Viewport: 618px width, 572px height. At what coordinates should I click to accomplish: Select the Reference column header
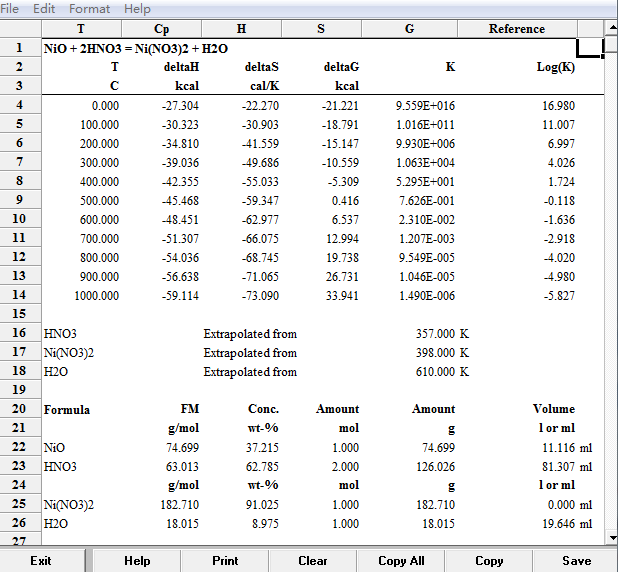(x=517, y=29)
